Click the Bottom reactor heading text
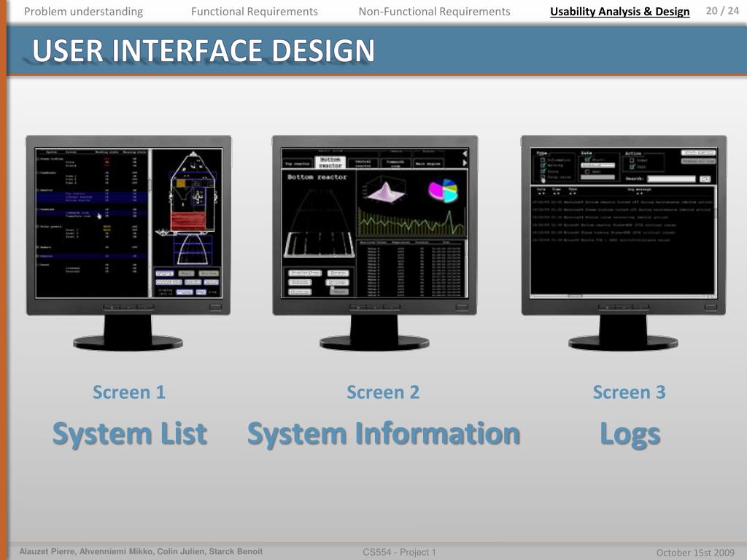This screenshot has width=747, height=560. (x=317, y=177)
